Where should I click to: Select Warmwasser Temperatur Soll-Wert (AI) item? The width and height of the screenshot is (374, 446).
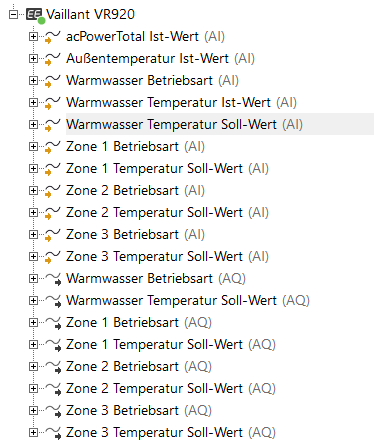(184, 124)
